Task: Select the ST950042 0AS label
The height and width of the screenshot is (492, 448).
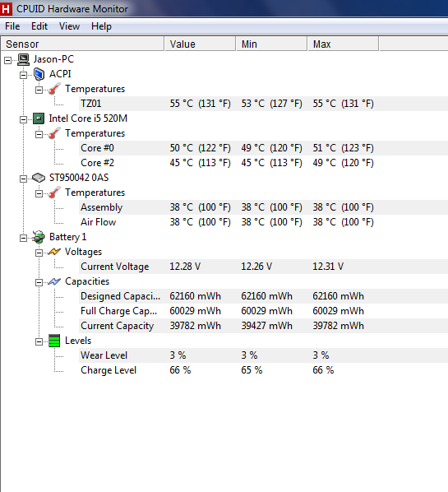Action: (79, 178)
